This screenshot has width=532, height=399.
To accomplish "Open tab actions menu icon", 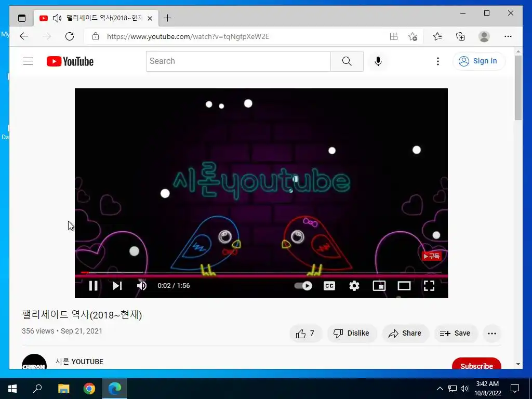I will click(x=22, y=18).
